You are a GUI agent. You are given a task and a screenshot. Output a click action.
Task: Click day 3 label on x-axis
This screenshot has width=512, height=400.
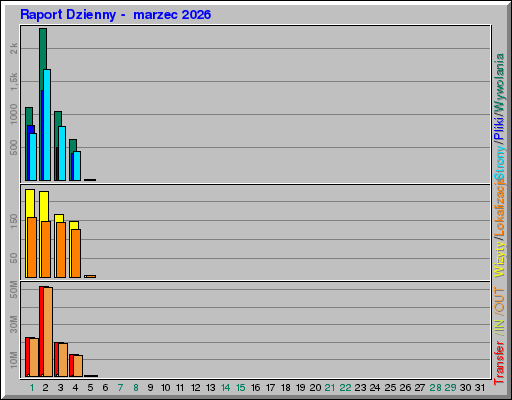click(60, 388)
